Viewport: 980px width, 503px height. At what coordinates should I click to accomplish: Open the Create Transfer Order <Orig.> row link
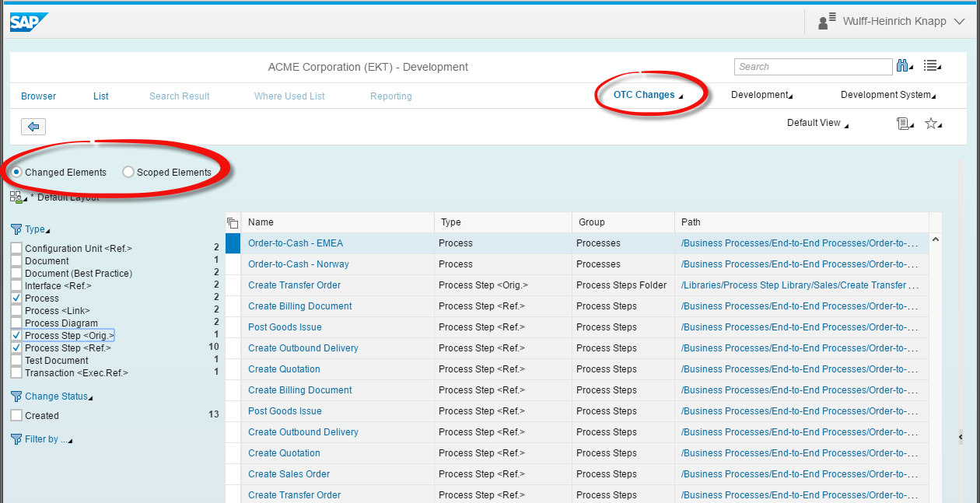click(x=294, y=285)
